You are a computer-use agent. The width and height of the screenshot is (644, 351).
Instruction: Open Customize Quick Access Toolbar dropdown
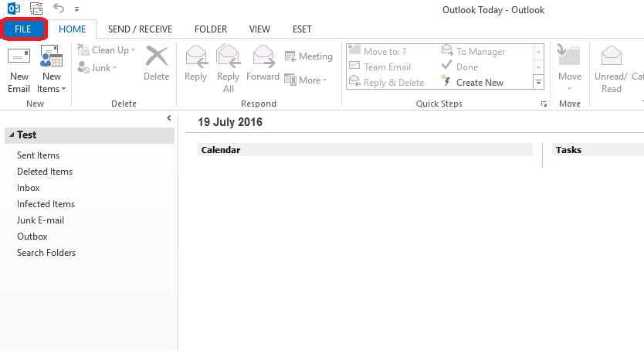76,9
